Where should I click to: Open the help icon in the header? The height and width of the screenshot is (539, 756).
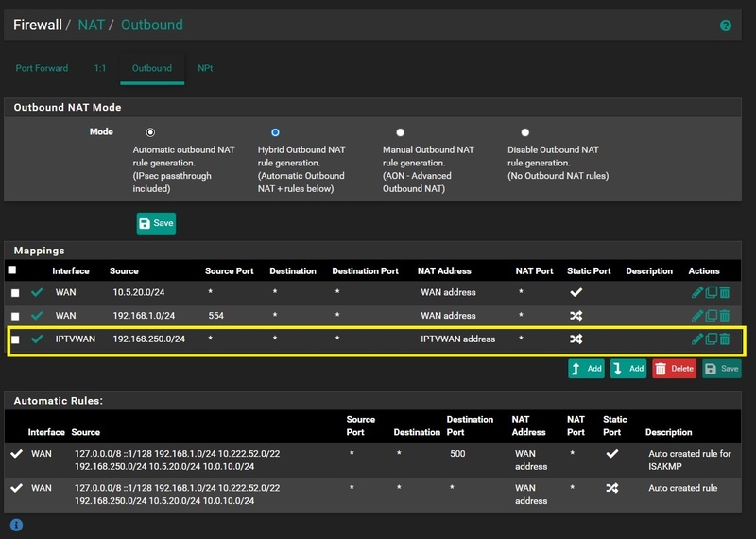coord(725,26)
